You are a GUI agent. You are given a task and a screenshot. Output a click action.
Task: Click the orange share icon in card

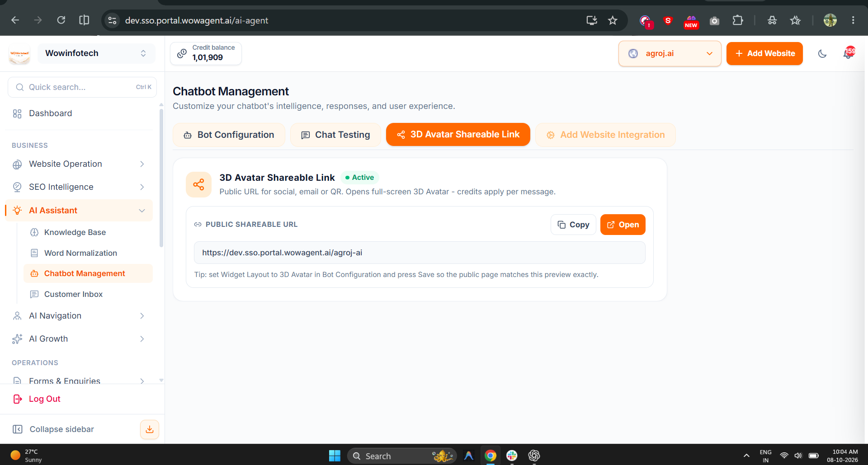click(x=198, y=184)
